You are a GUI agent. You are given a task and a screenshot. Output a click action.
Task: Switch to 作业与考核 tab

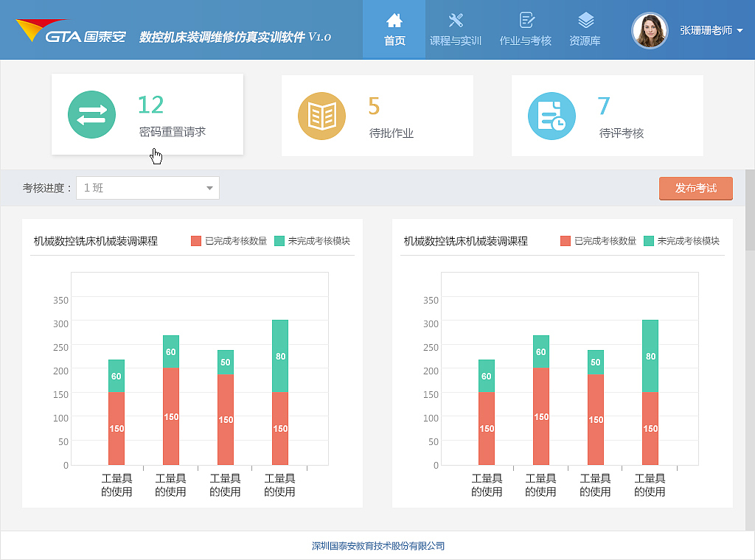[525, 29]
